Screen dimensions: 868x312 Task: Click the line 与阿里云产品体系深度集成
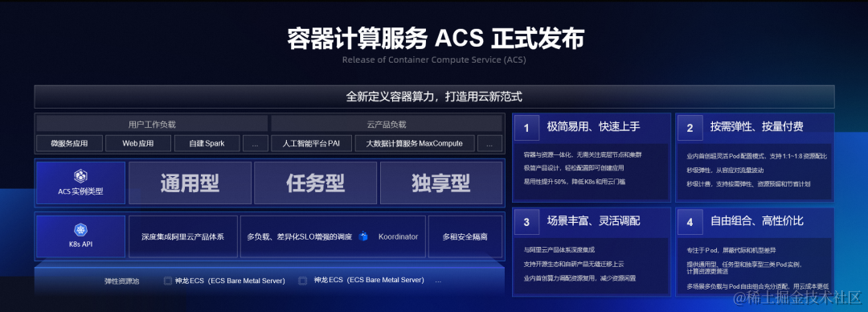point(559,250)
